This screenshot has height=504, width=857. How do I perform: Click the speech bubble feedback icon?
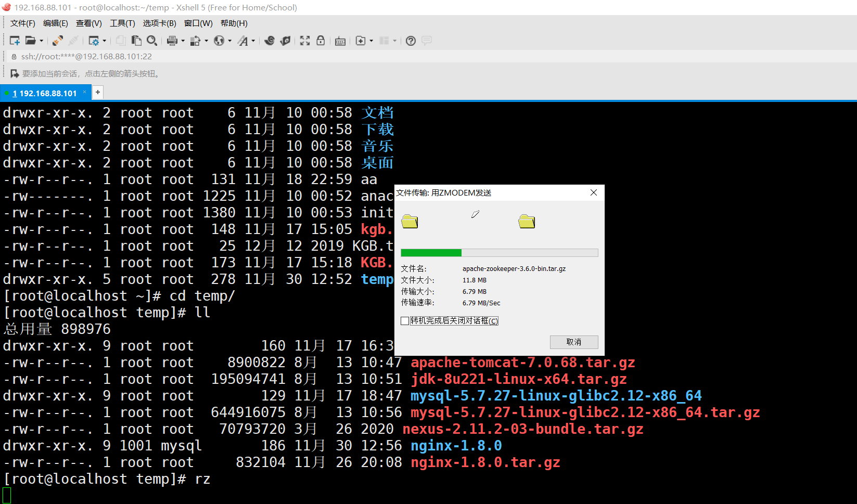(x=427, y=41)
